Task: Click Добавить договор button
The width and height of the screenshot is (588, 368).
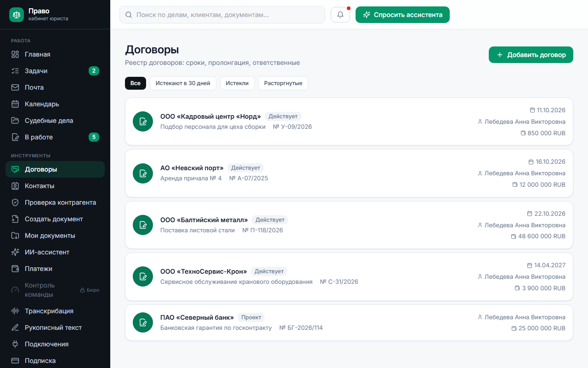Action: 531,55
